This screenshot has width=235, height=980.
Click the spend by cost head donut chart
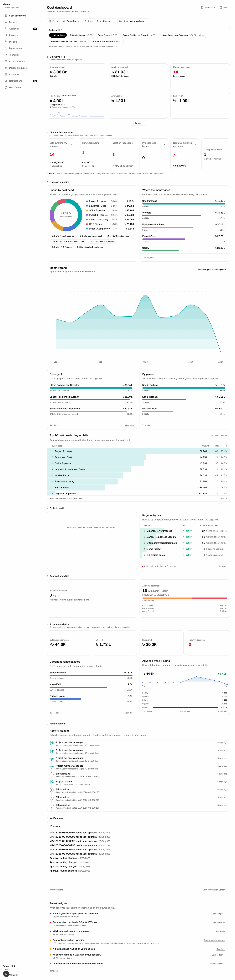point(66,215)
